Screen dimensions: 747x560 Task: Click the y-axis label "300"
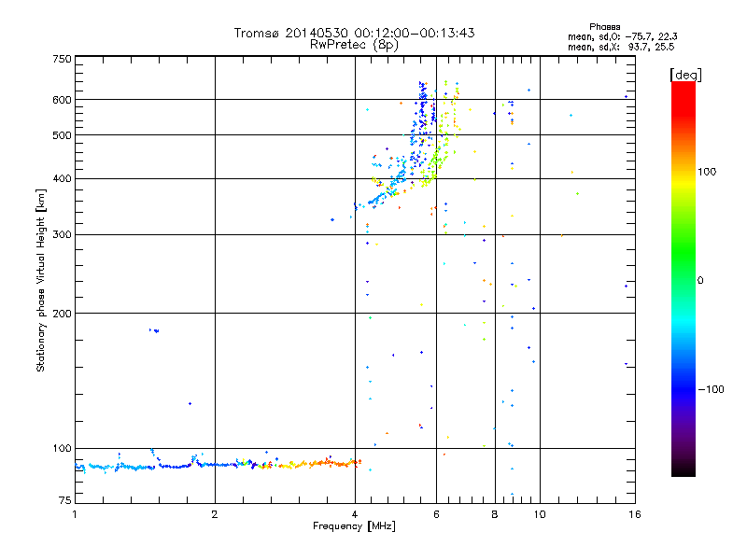tap(62, 234)
